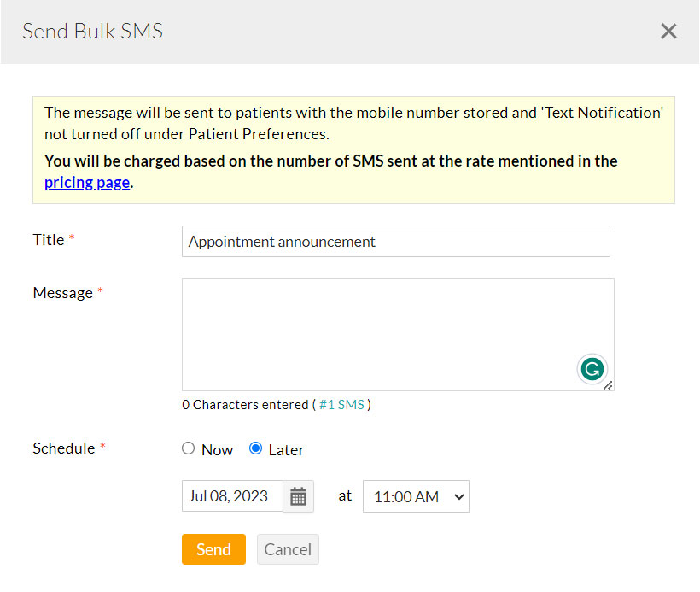Image resolution: width=700 pixels, height=592 pixels.
Task: Pick a different date using the calendar icon
Action: pyautogui.click(x=298, y=496)
